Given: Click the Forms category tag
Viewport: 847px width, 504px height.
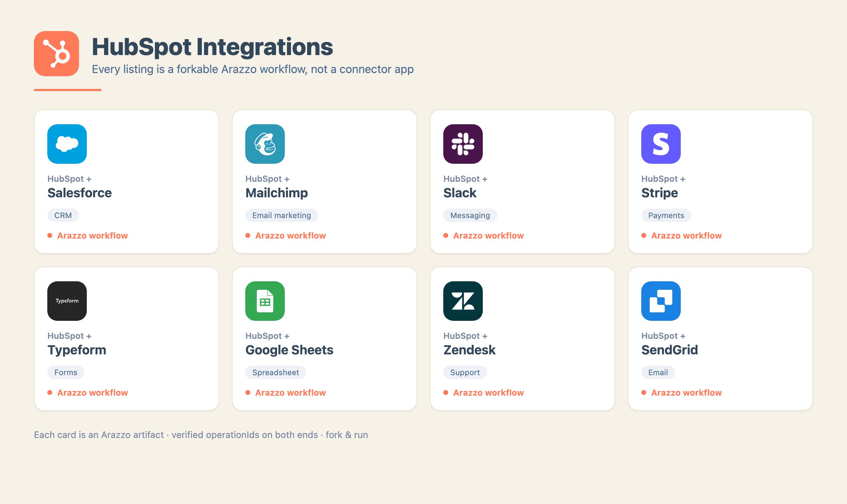Looking at the screenshot, I should tap(66, 372).
